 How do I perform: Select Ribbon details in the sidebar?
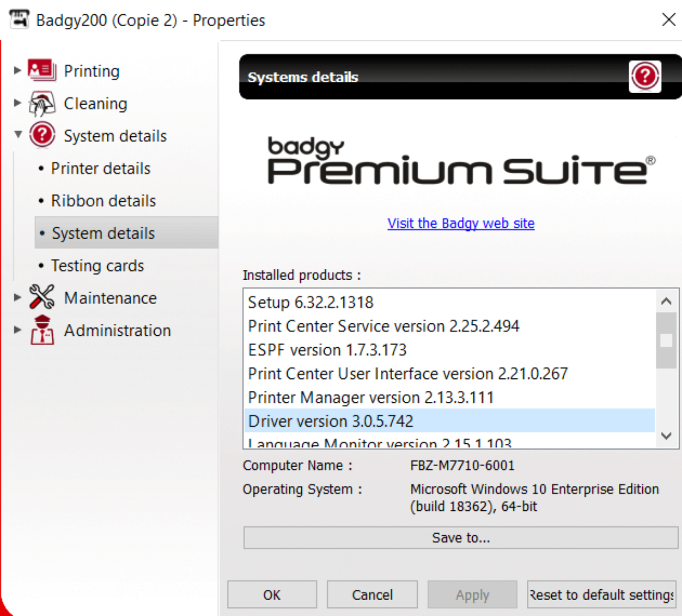click(103, 201)
